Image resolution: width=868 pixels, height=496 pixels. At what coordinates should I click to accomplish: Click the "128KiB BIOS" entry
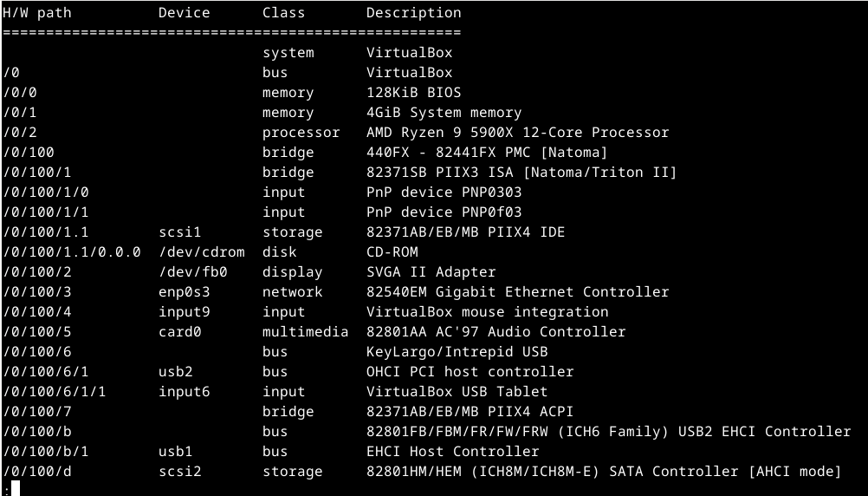(x=413, y=93)
